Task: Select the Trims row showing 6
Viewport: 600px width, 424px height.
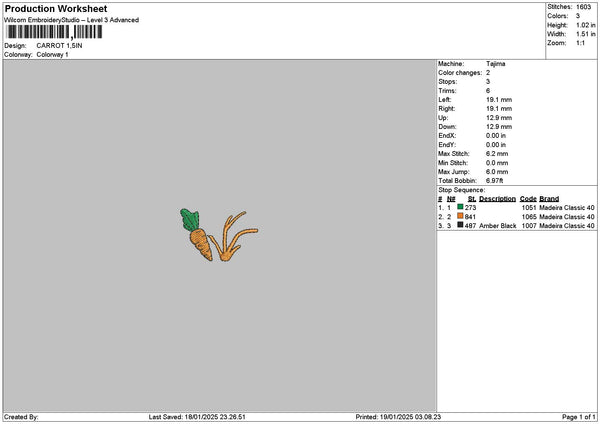Action: (464, 91)
